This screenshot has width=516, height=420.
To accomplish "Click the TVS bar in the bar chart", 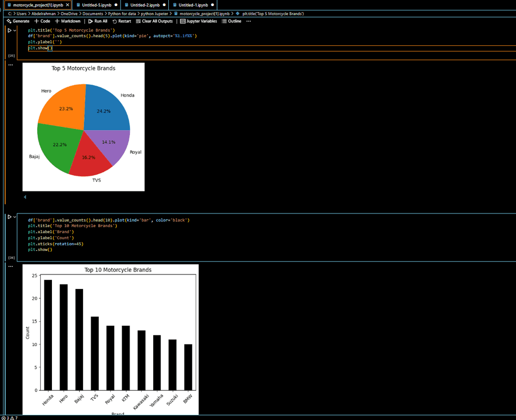I will click(95, 354).
